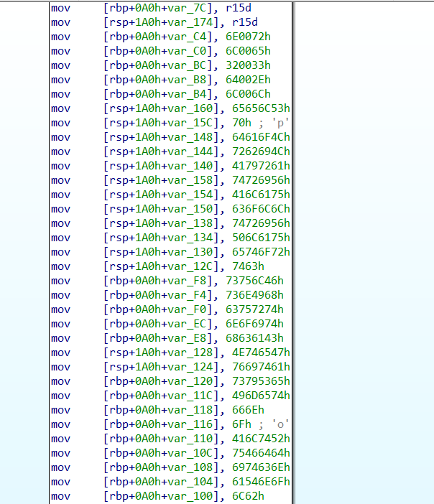Image resolution: width=434 pixels, height=504 pixels.
Task: Select the 70h immediate with 'p' comment
Action: coord(241,123)
